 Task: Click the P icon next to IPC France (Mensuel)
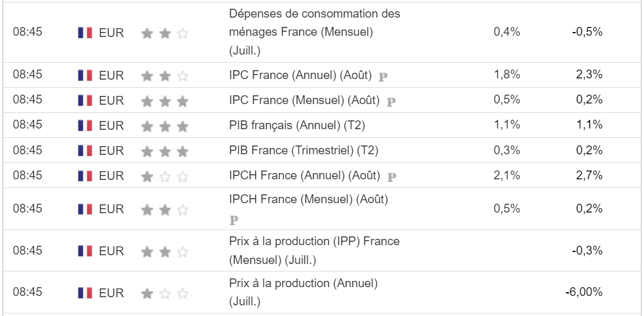tap(390, 102)
